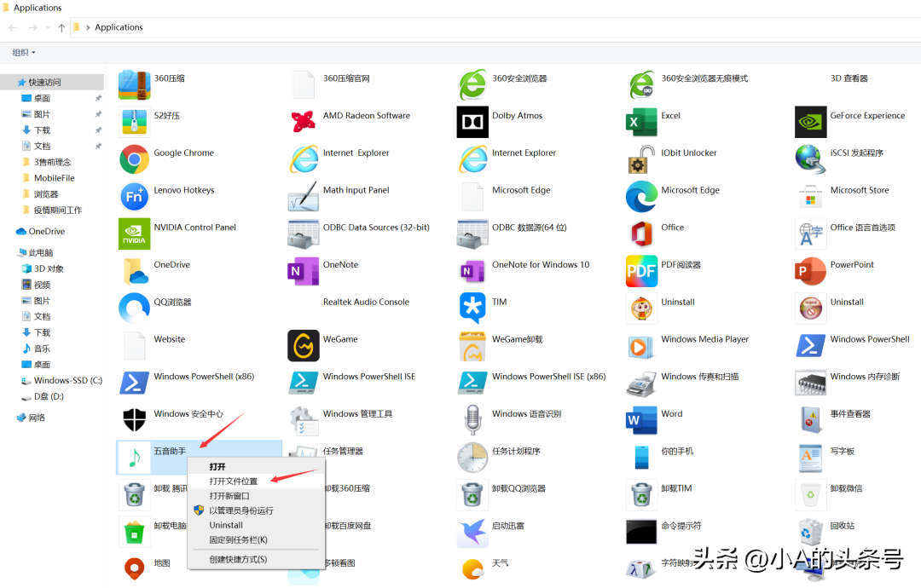This screenshot has height=588, width=921.
Task: Open 音乐 in the navigation pane
Action: pyautogui.click(x=42, y=349)
